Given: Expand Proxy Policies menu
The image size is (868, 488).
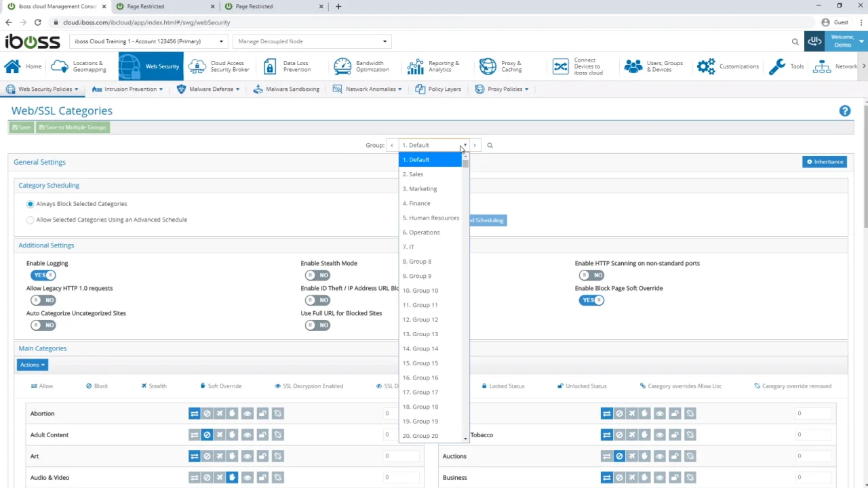Looking at the screenshot, I should [x=502, y=89].
